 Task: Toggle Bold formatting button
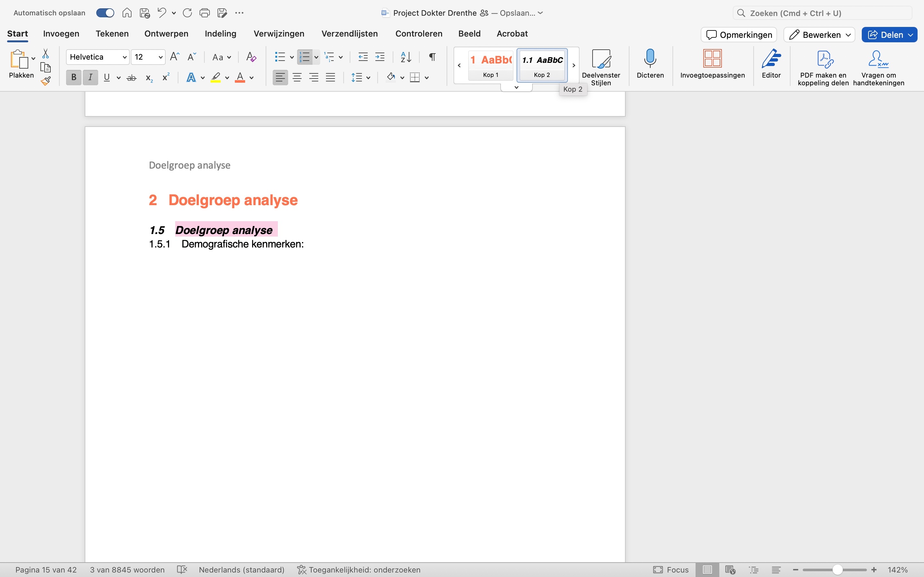coord(74,78)
